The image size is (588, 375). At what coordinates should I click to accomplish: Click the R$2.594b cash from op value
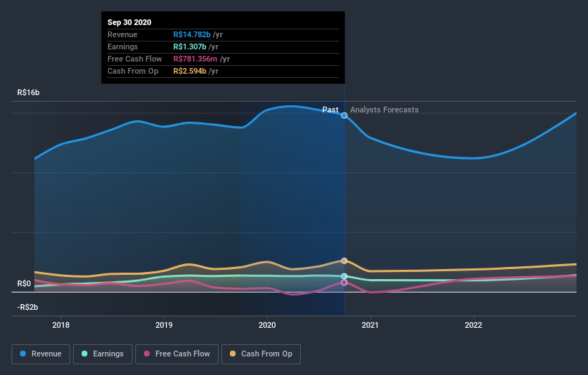190,71
